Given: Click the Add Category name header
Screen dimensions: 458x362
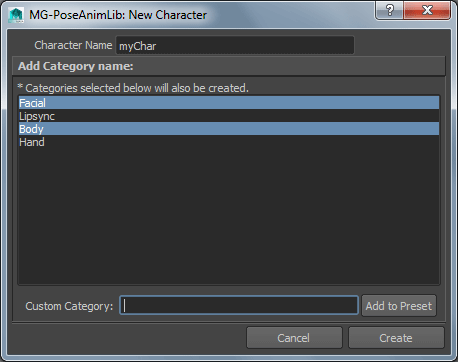Looking at the screenshot, I should click(x=229, y=66).
